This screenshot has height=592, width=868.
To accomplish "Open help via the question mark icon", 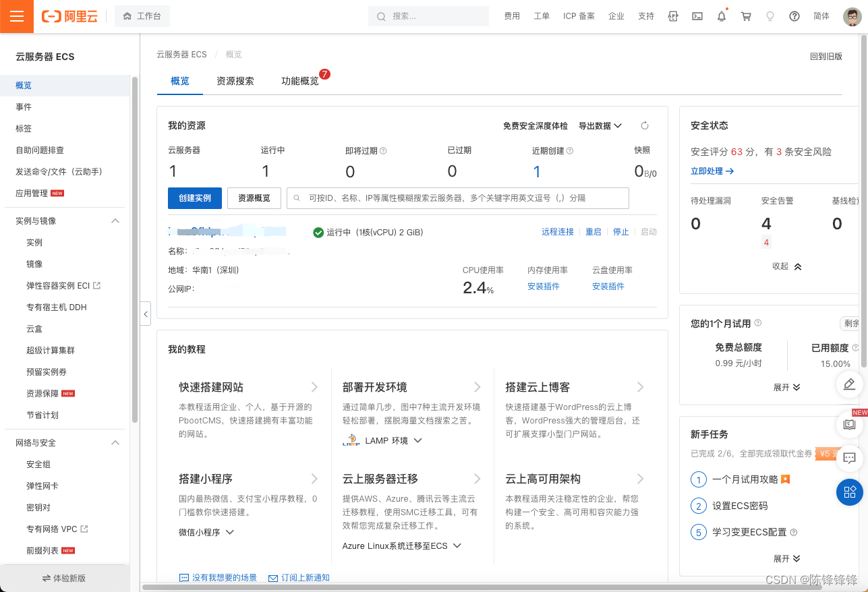I will 794,16.
